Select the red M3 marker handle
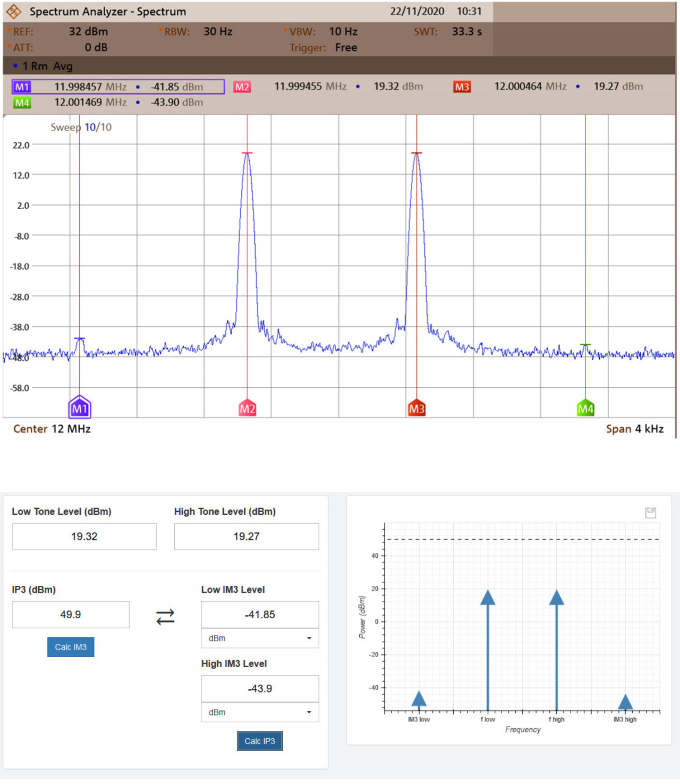The width and height of the screenshot is (680, 784). click(416, 408)
